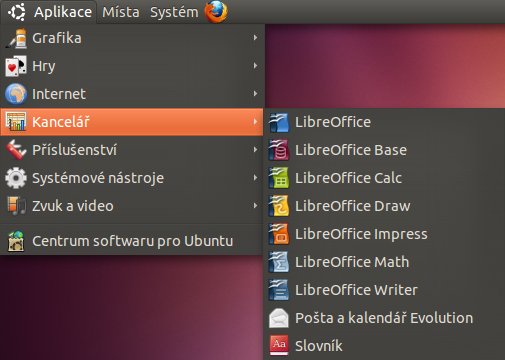505x360 pixels.
Task: Expand Hry submenu arrow
Action: [x=255, y=66]
